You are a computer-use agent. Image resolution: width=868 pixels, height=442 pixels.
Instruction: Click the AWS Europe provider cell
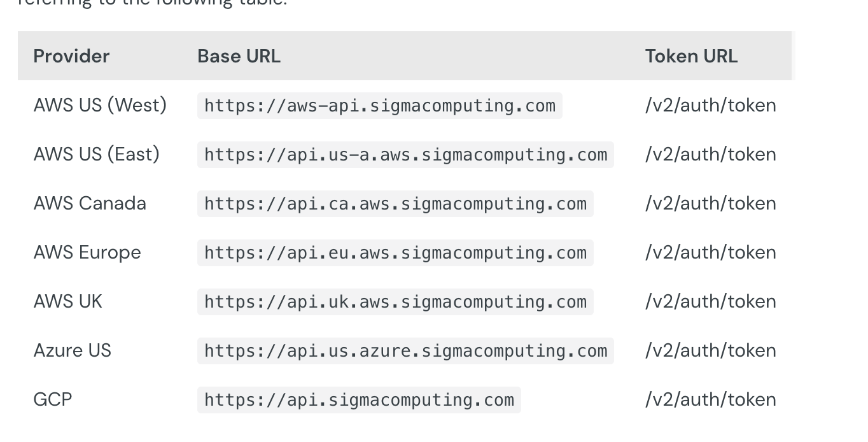87,253
